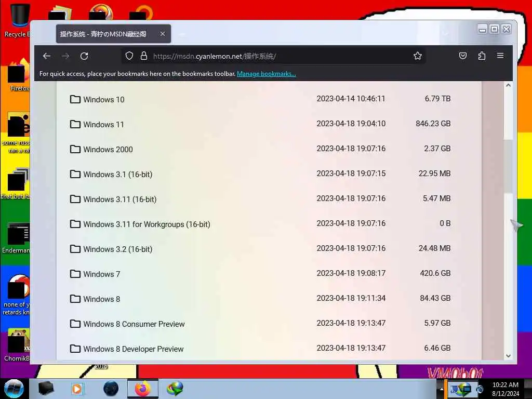Click the vertical scrollbar thumb
The height and width of the screenshot is (399, 532).
pos(508,166)
